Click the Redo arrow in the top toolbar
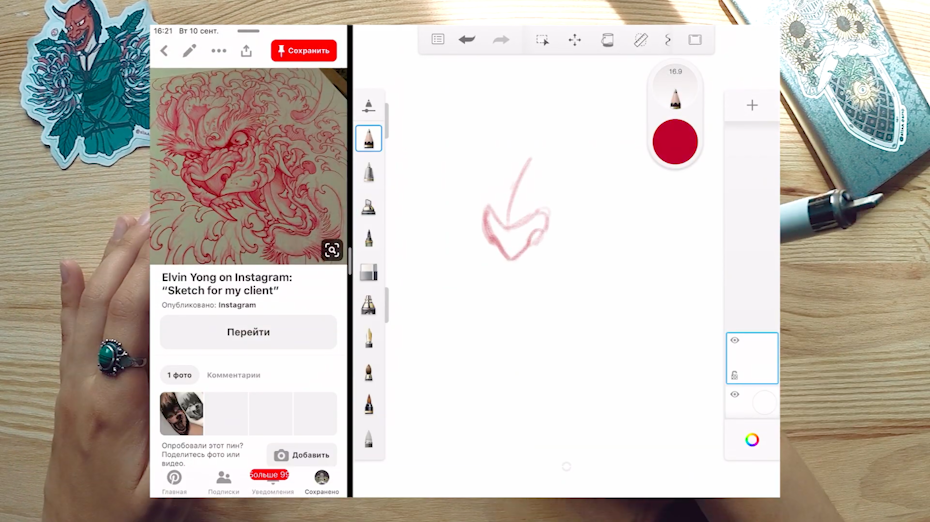This screenshot has width=930, height=522. point(501,40)
